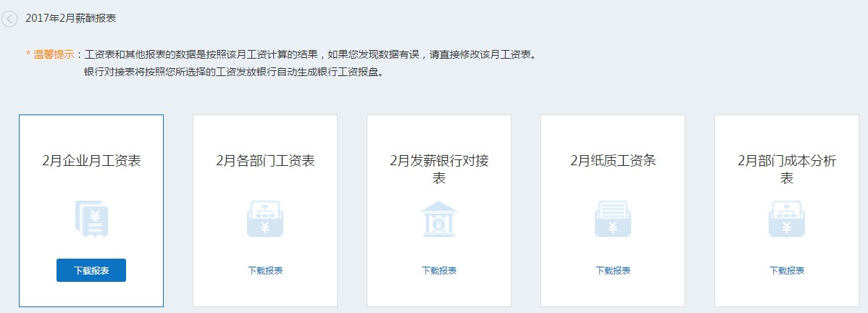Go back using the circled left arrow
Viewport: 868px width, 313px height.
pyautogui.click(x=9, y=19)
